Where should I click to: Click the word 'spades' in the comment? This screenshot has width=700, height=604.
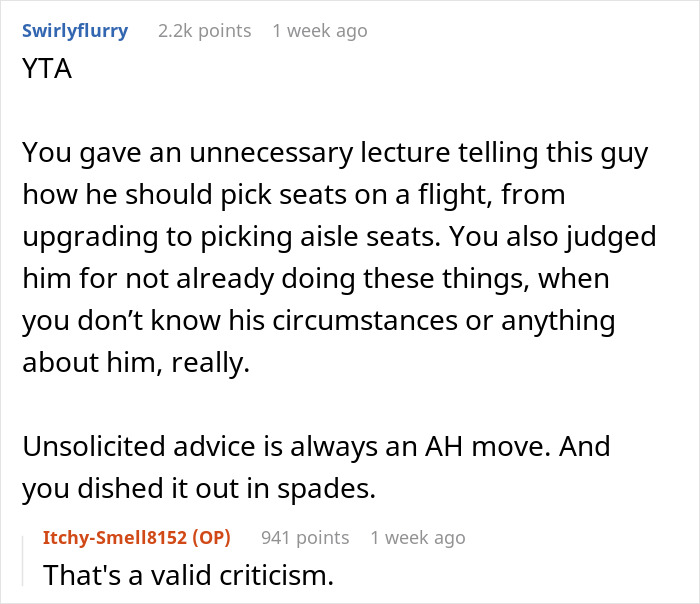[326, 489]
